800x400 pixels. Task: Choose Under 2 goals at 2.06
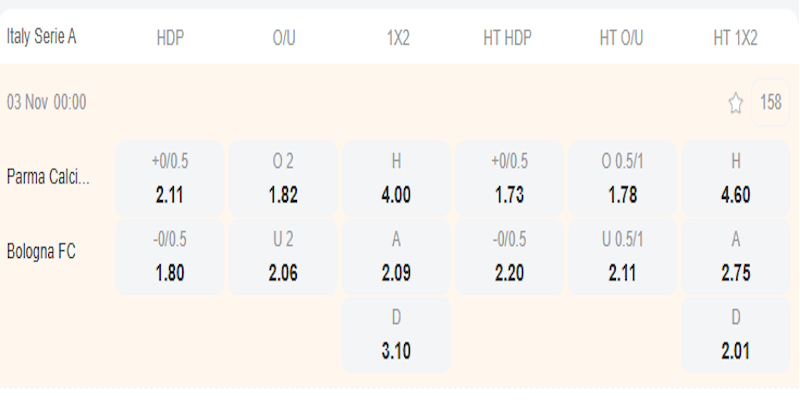[x=283, y=257]
